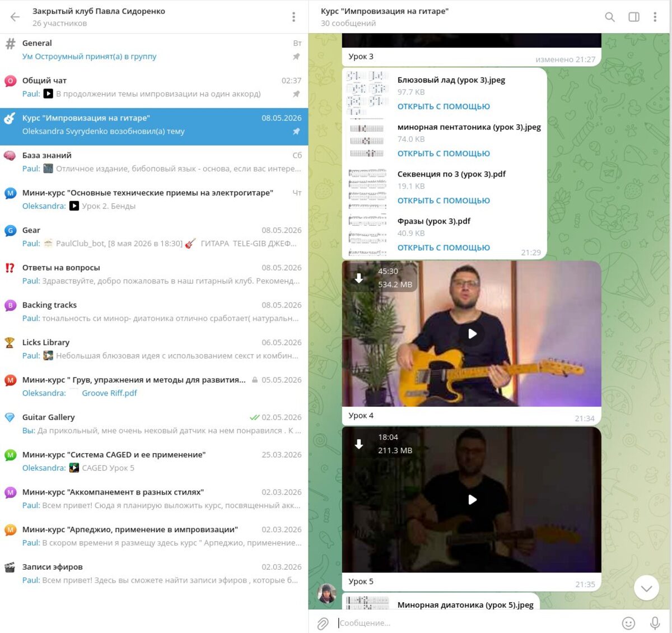Toggle the right sidebar panel
The image size is (672, 633).
click(x=634, y=17)
